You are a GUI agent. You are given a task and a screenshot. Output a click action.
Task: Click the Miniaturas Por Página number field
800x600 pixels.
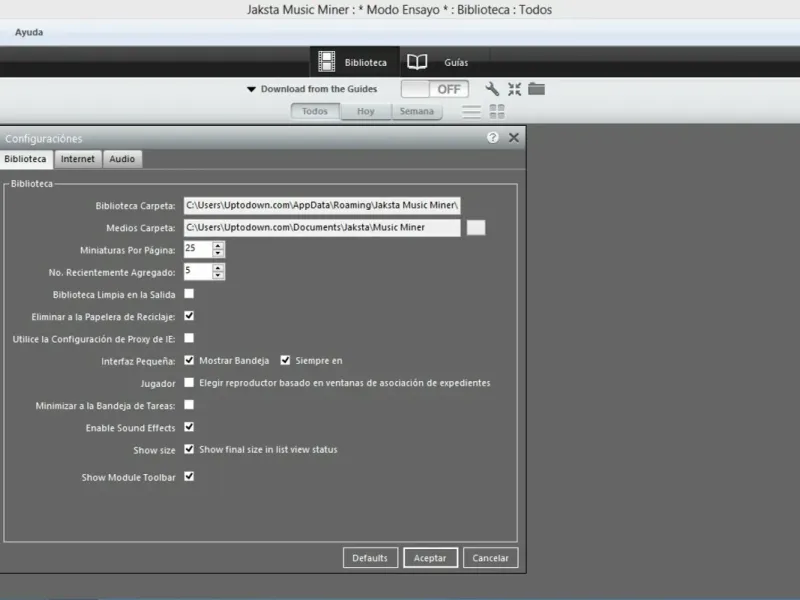[x=198, y=249]
